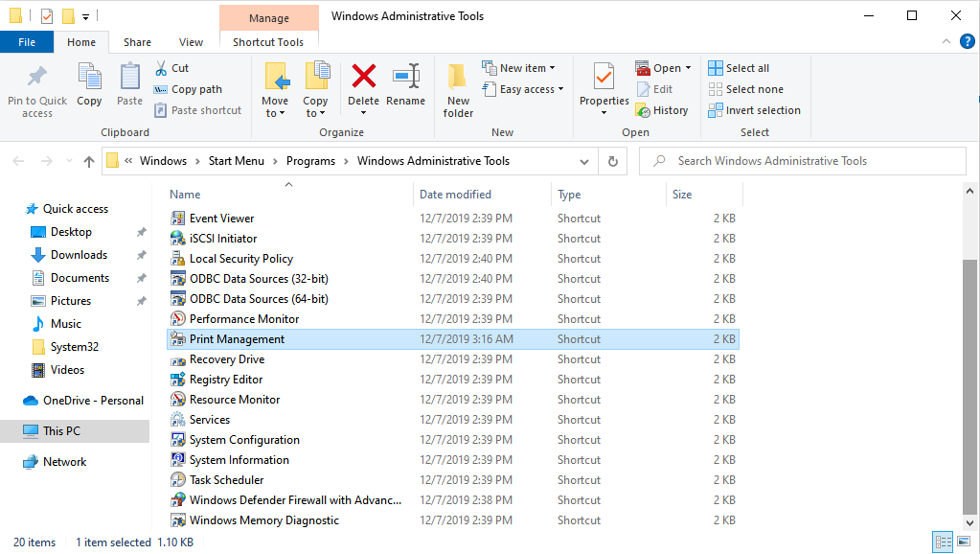Click the Manage contextual tab
The width and height of the screenshot is (980, 554).
(x=269, y=18)
